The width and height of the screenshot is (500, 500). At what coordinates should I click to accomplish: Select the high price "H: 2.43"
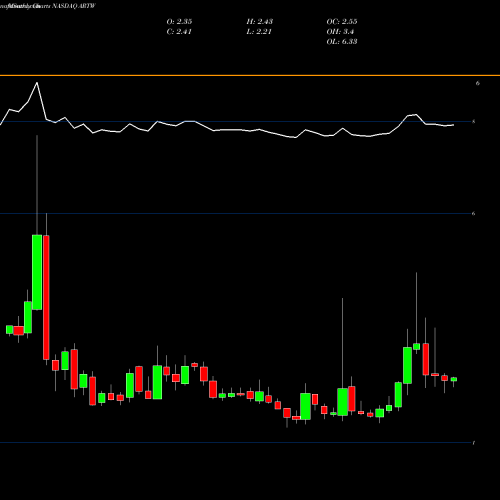coord(260,22)
